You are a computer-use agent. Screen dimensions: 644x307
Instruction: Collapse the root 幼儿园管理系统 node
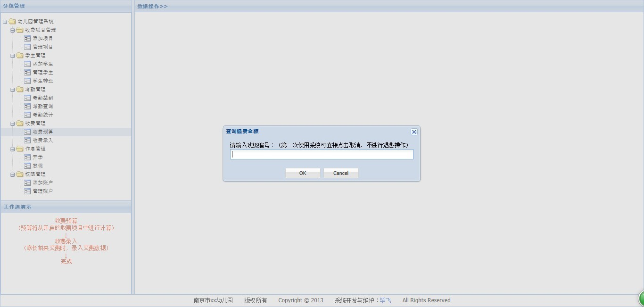click(5, 22)
